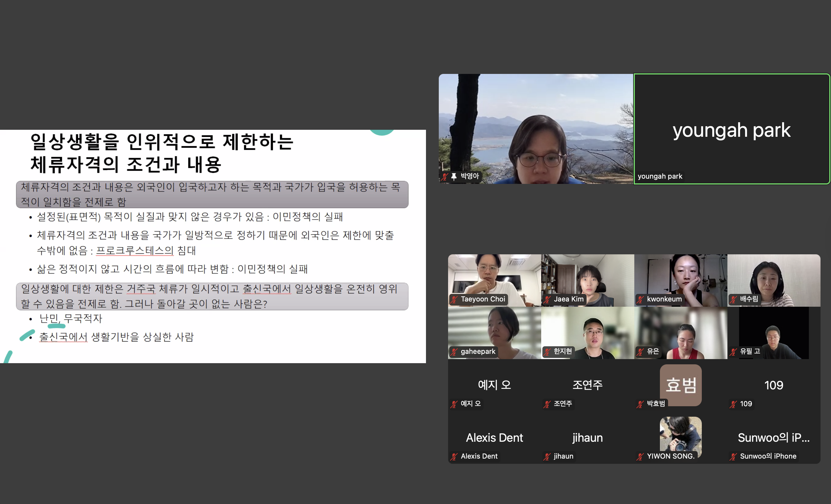This screenshot has height=504, width=831.
Task: Click gray box starting 일상생활에 대한 제한은
Action: tap(212, 297)
